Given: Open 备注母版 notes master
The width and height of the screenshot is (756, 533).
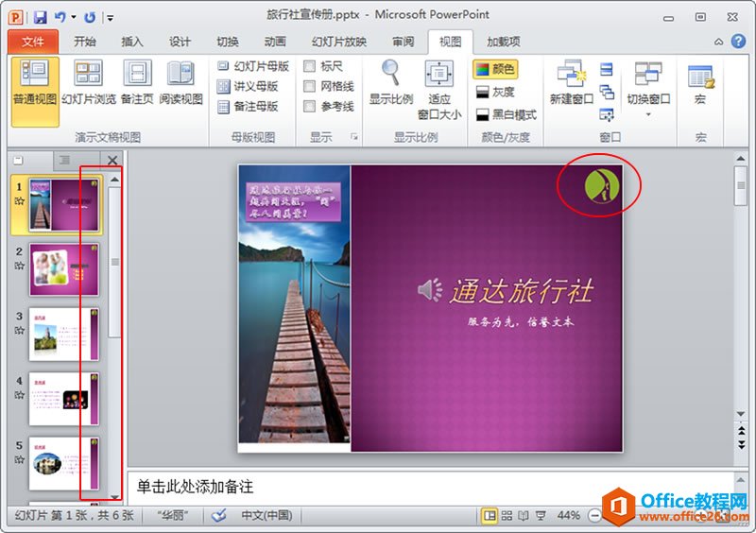Looking at the screenshot, I should pos(248,107).
